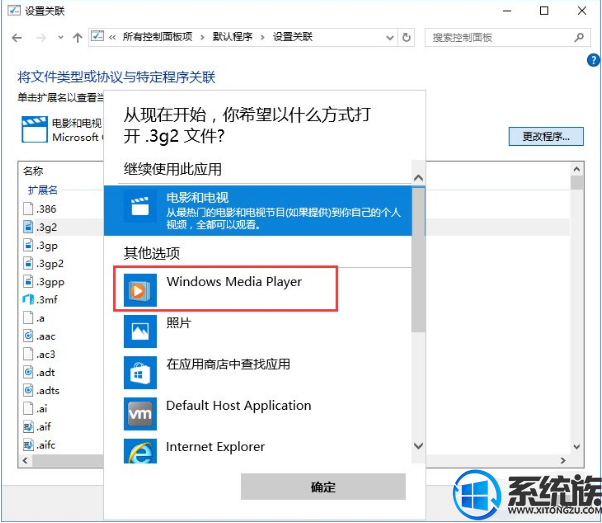Click the 更改程序... button

tap(546, 136)
